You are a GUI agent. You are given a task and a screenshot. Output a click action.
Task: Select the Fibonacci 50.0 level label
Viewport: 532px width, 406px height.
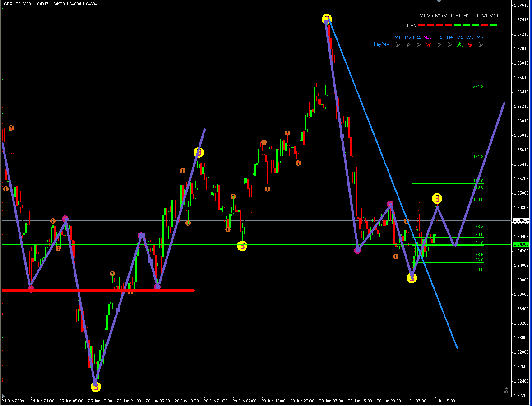pyautogui.click(x=479, y=235)
